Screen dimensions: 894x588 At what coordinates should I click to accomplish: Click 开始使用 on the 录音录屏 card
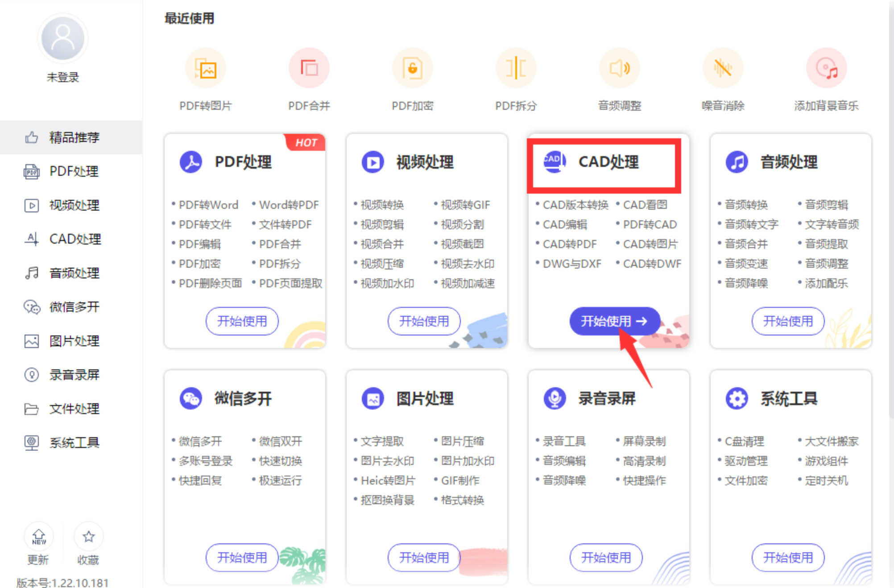[606, 558]
